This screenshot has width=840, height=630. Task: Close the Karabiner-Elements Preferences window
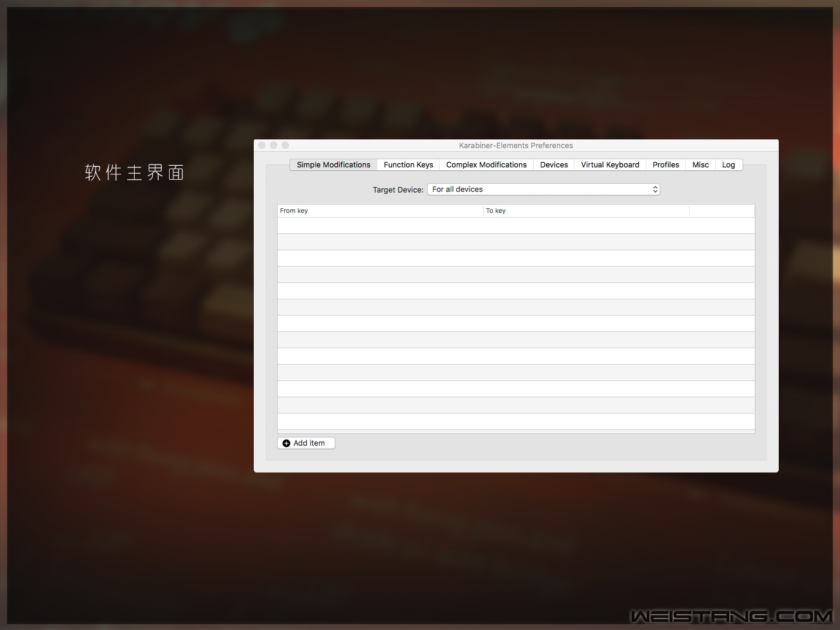pyautogui.click(x=262, y=145)
